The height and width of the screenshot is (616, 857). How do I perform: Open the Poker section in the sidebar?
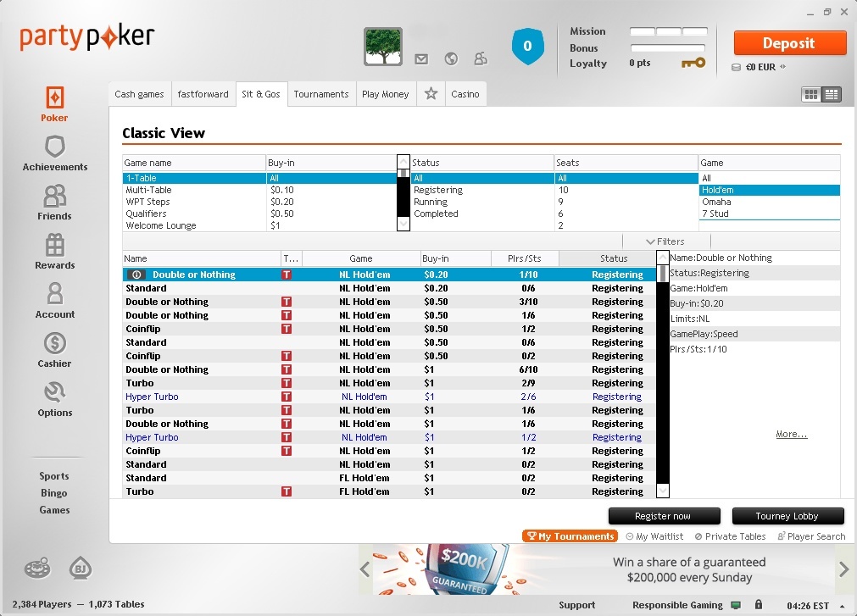[x=54, y=103]
